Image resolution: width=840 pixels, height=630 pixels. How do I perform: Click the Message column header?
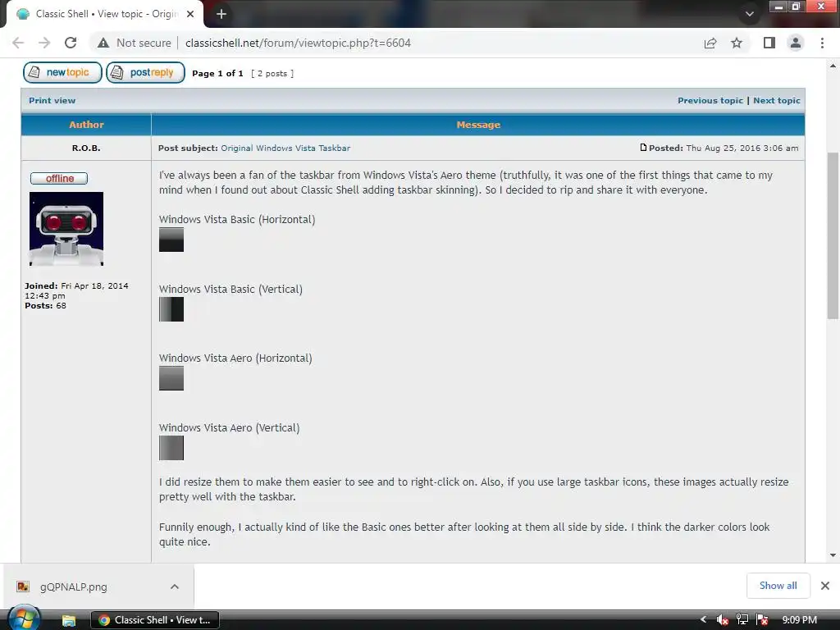(478, 125)
